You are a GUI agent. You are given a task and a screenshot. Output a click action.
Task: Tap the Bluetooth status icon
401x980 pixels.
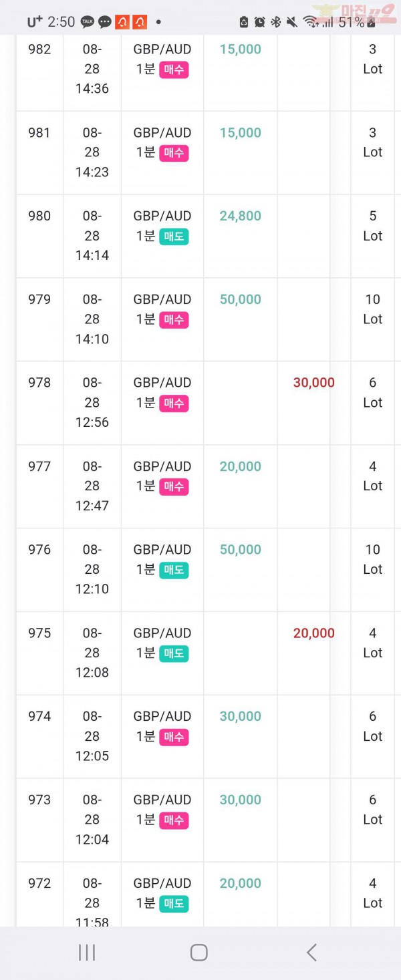point(275,22)
